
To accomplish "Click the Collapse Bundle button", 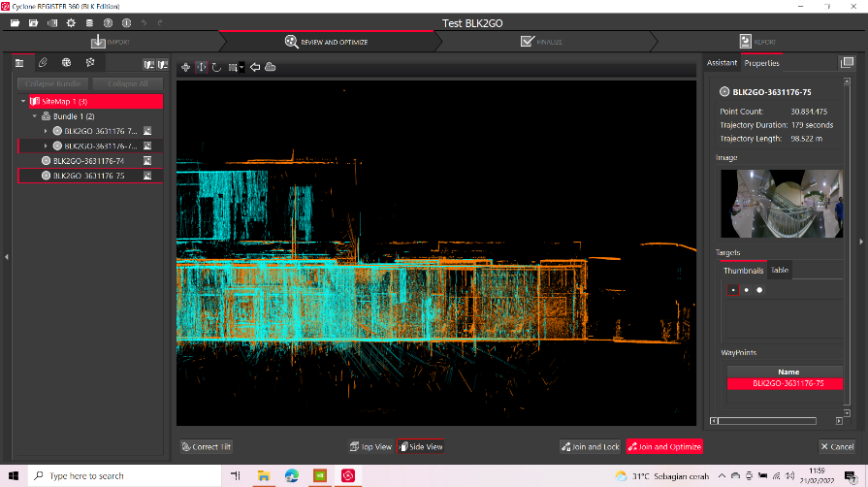I will pos(52,83).
